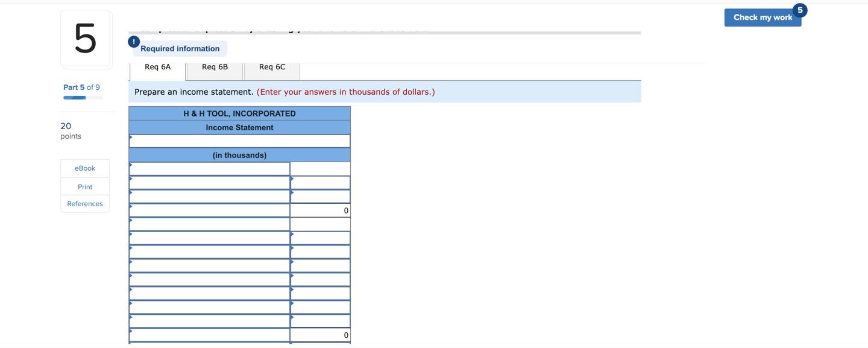Click the Print link in sidebar
The height and width of the screenshot is (348, 868).
[x=85, y=186]
